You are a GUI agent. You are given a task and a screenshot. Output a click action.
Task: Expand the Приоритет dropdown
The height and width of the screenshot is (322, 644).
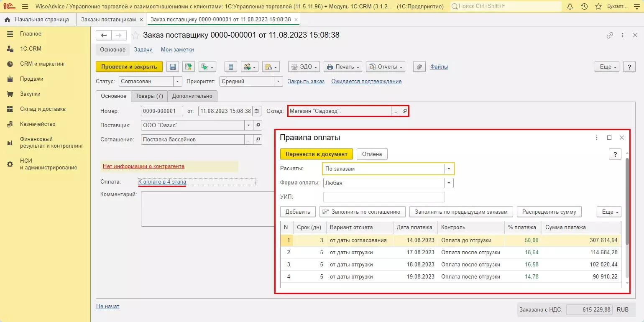click(279, 82)
